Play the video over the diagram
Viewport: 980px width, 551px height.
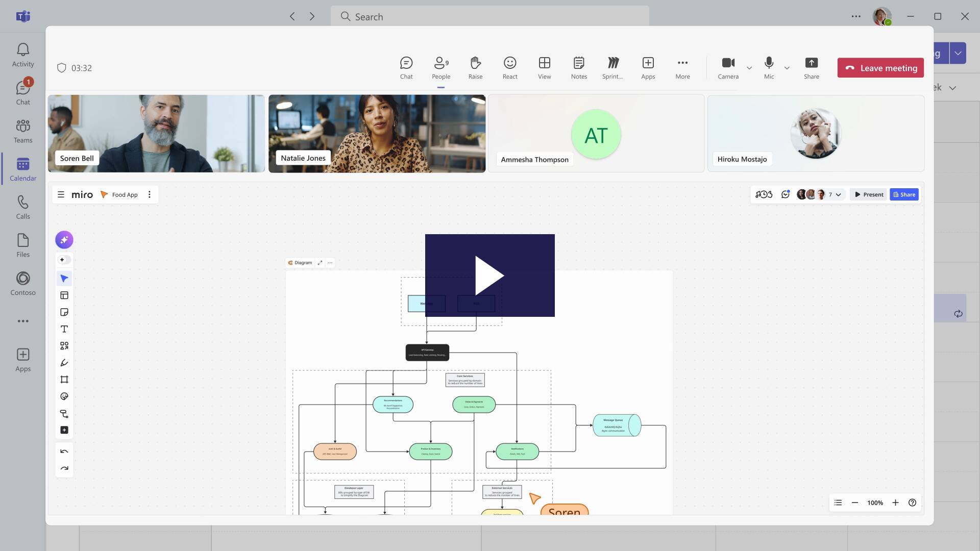tap(489, 275)
